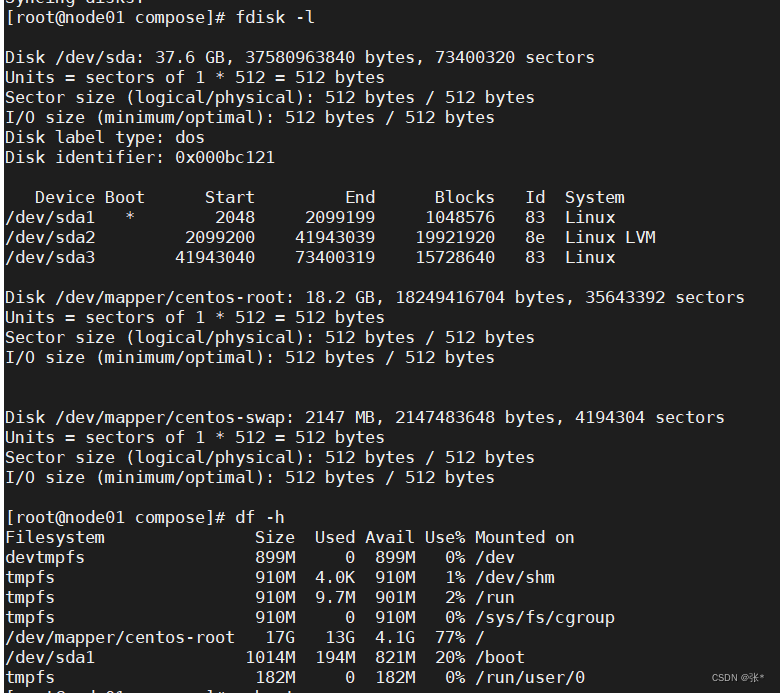Screen dimensions: 780x693
Task: Click the '77%' usage value
Action: [x=450, y=637]
